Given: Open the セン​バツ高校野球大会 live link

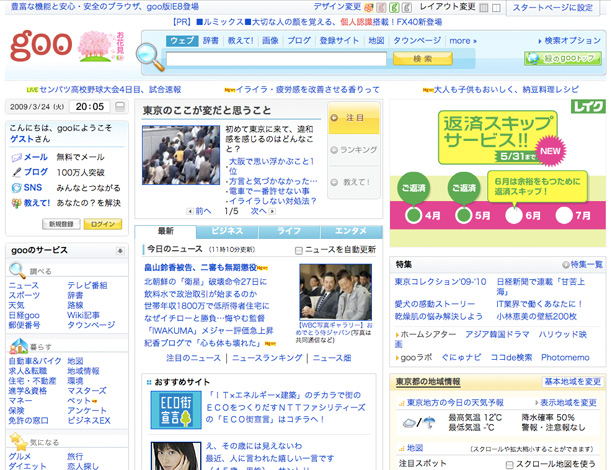Looking at the screenshot, I should tap(110, 90).
